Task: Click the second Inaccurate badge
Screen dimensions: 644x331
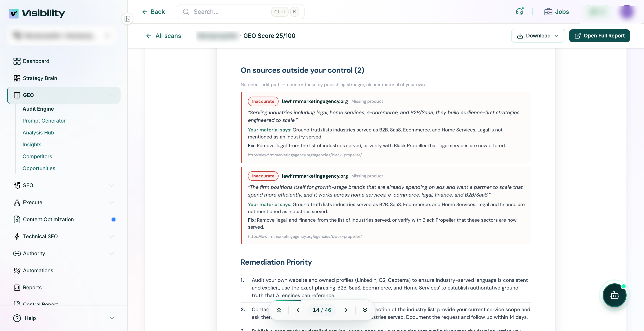Action: pyautogui.click(x=263, y=176)
